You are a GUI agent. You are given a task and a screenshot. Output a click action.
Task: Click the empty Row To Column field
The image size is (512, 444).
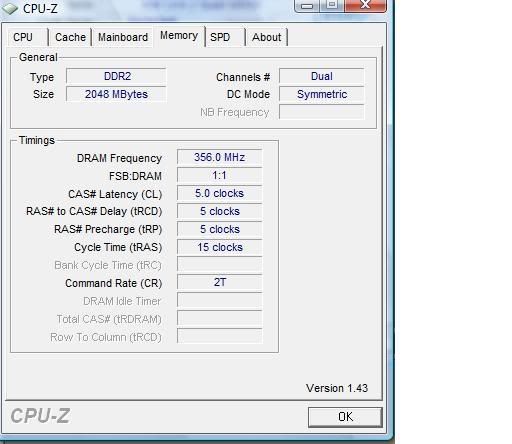219,336
